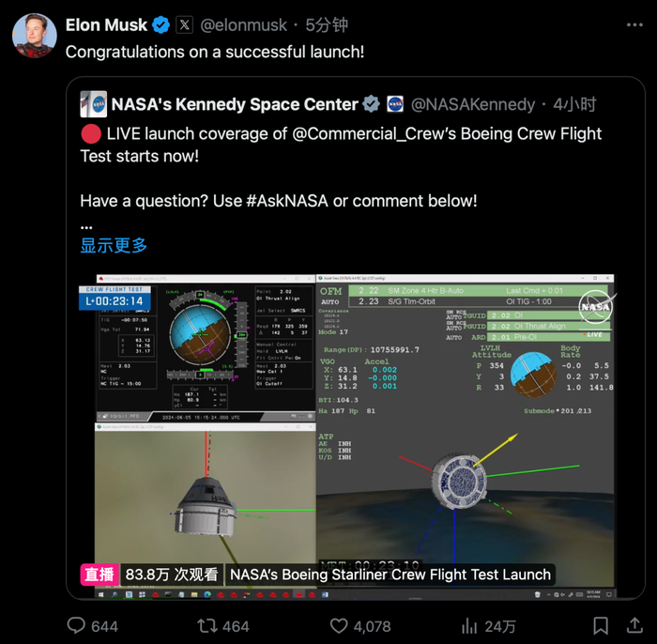This screenshot has height=644, width=657.
Task: Click the gray verified badge beside NASA's Kennedy Space Center
Action: pyautogui.click(x=372, y=104)
